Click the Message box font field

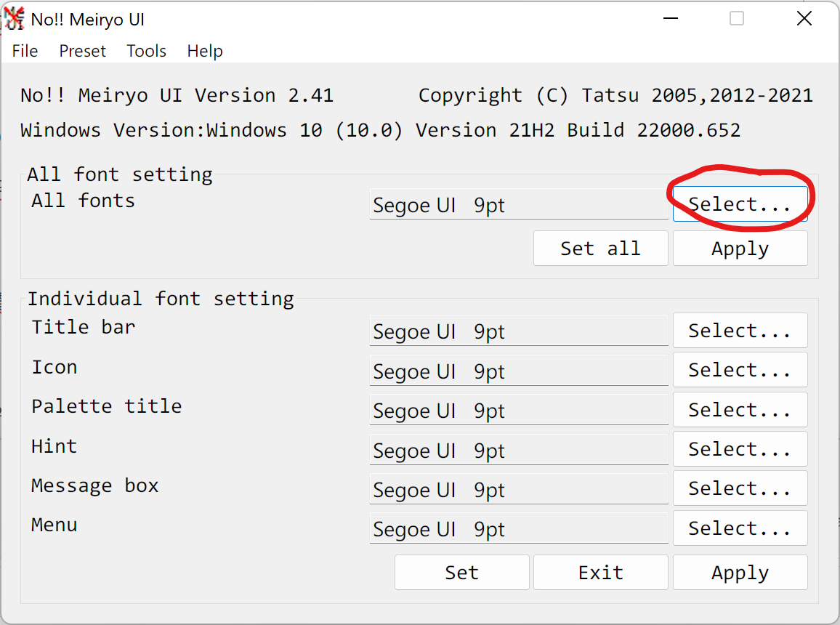(519, 489)
